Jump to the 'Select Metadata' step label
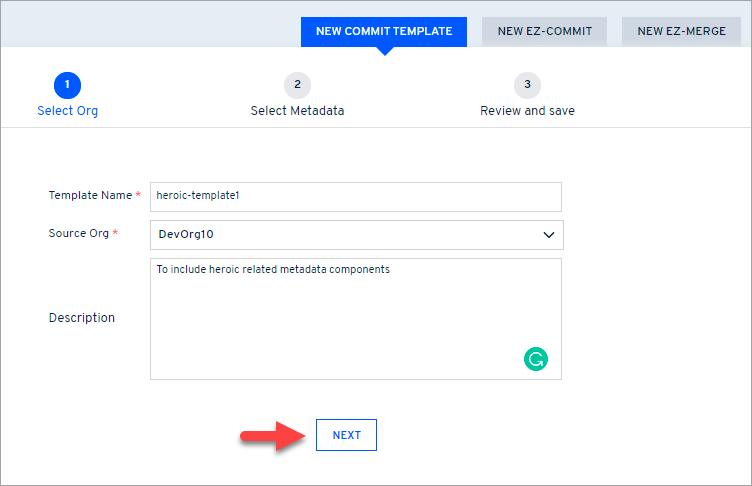Viewport: 752px width, 486px height. pos(297,111)
